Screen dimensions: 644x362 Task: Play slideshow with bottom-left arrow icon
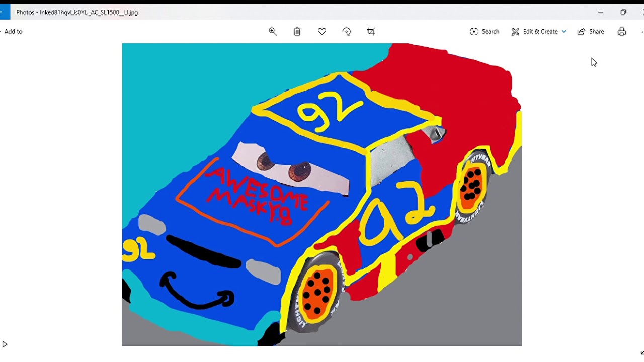click(x=5, y=344)
